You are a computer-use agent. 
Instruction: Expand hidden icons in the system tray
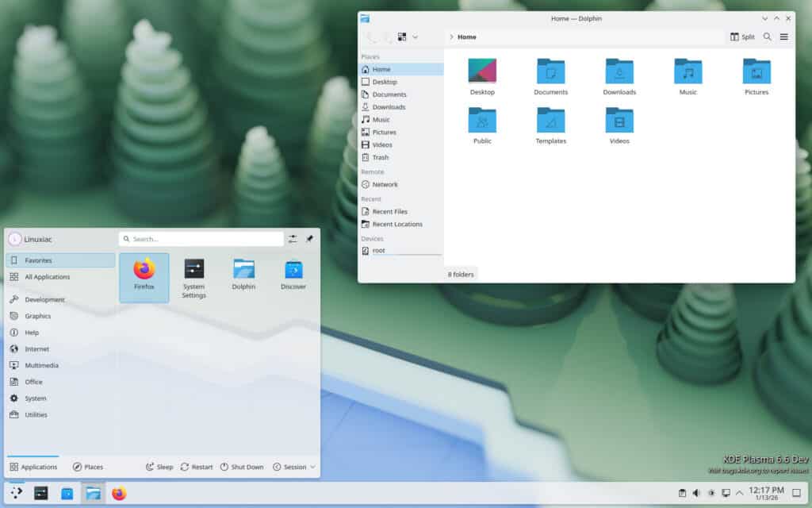(x=739, y=492)
